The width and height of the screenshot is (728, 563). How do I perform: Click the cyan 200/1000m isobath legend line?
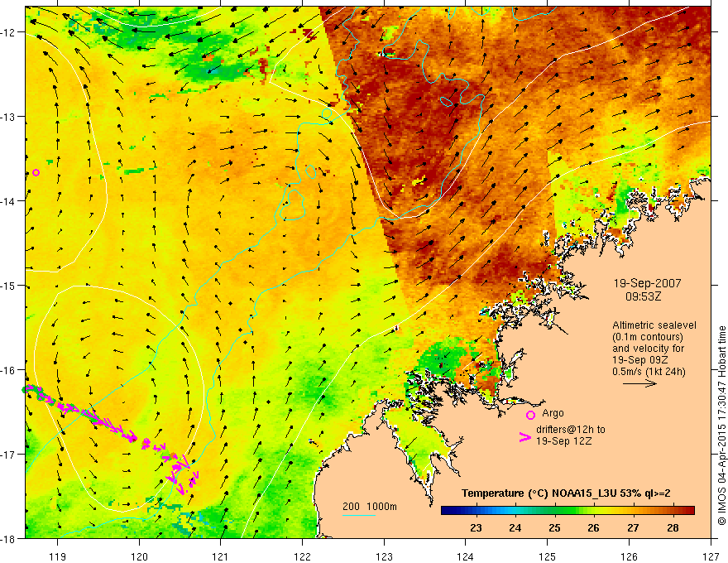(359, 515)
